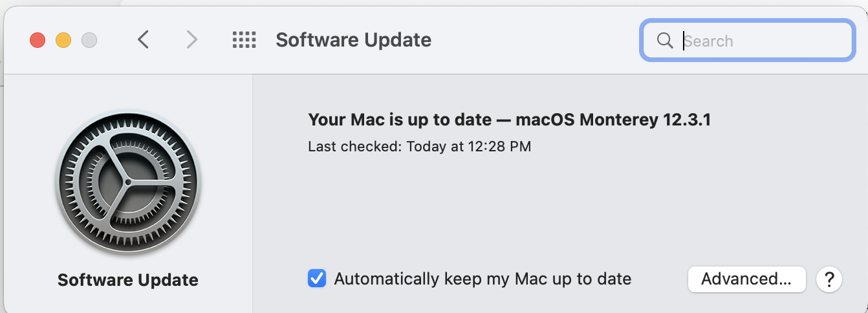Open help with the question mark button
Viewport: 868px width, 313px height.
click(829, 279)
